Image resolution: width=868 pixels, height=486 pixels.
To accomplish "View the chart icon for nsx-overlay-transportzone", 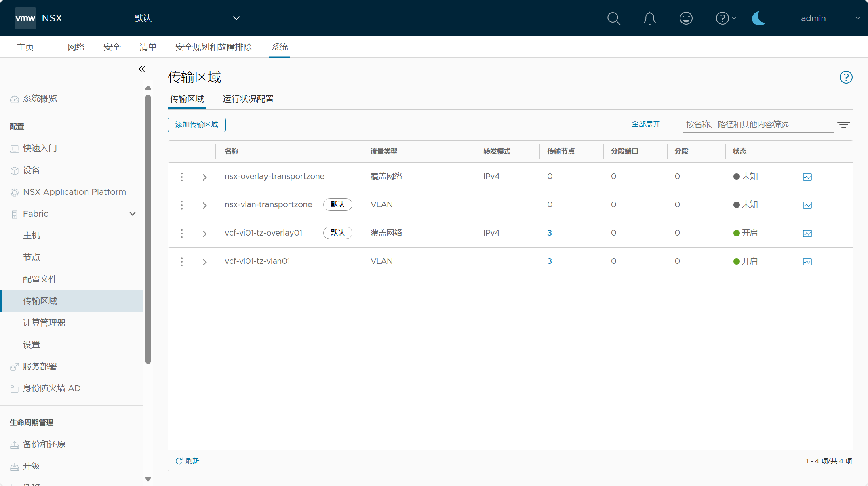I will [x=807, y=177].
